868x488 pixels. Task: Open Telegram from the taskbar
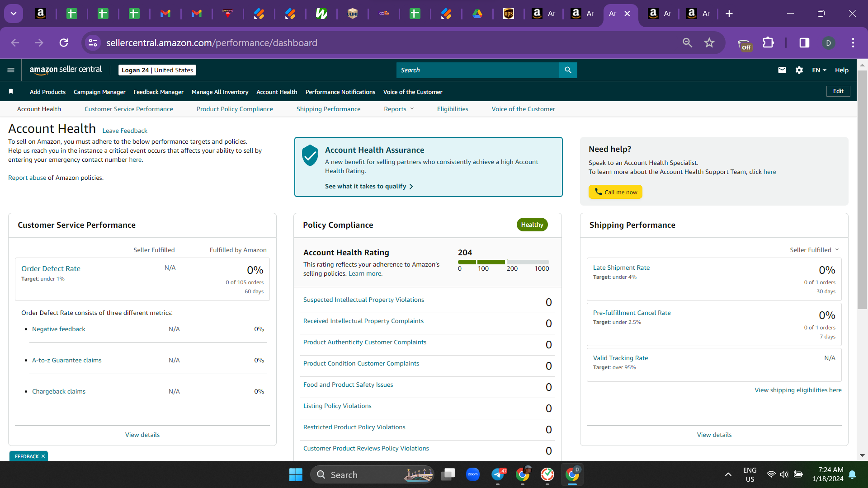point(498,474)
